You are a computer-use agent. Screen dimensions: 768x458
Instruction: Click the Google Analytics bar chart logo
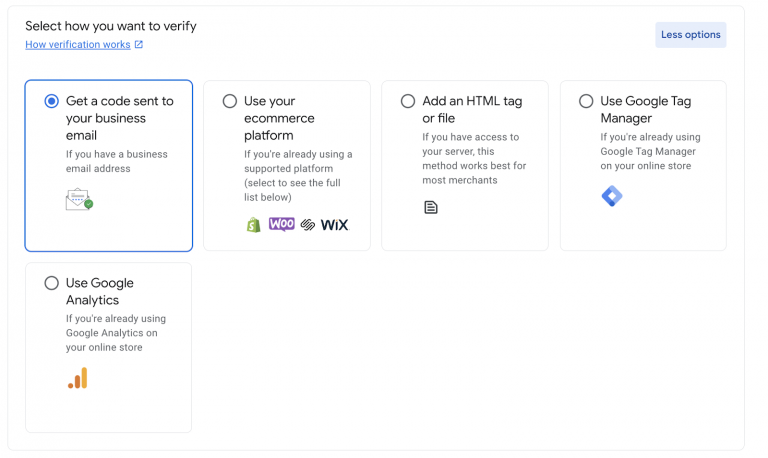pyautogui.click(x=78, y=378)
